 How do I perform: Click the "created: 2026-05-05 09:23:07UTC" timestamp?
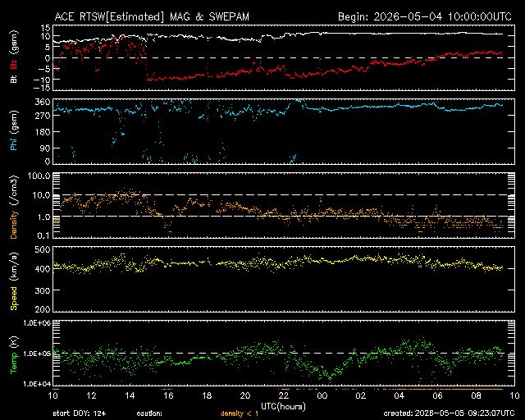click(x=450, y=413)
